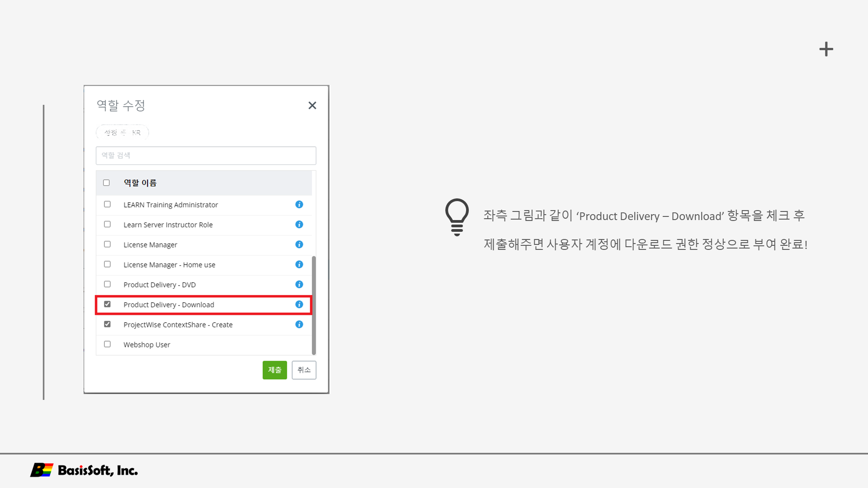Close the 역할 수정 dialog

click(312, 105)
